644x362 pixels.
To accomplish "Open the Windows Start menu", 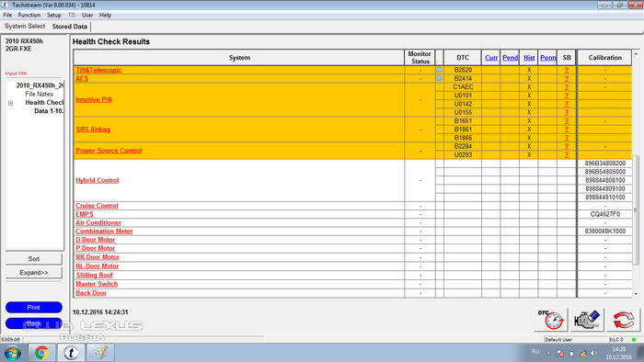I will [x=13, y=353].
